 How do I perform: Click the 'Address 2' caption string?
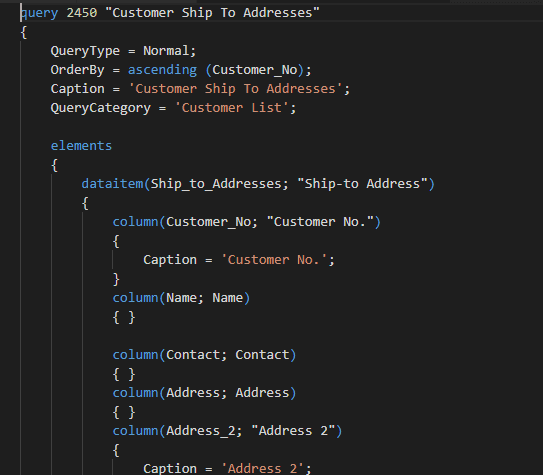click(x=262, y=469)
